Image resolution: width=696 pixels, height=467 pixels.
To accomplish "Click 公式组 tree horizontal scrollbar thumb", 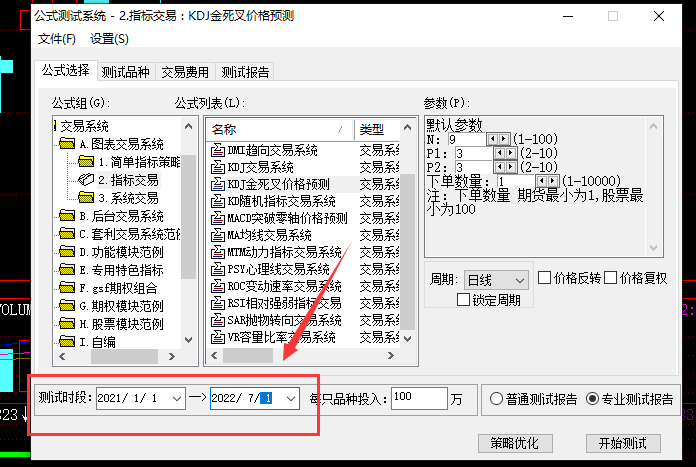I will 124,356.
